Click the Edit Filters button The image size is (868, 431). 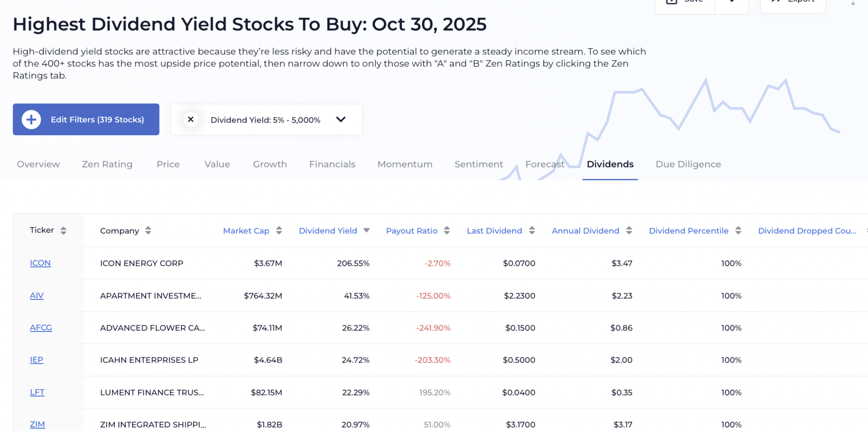[85, 119]
